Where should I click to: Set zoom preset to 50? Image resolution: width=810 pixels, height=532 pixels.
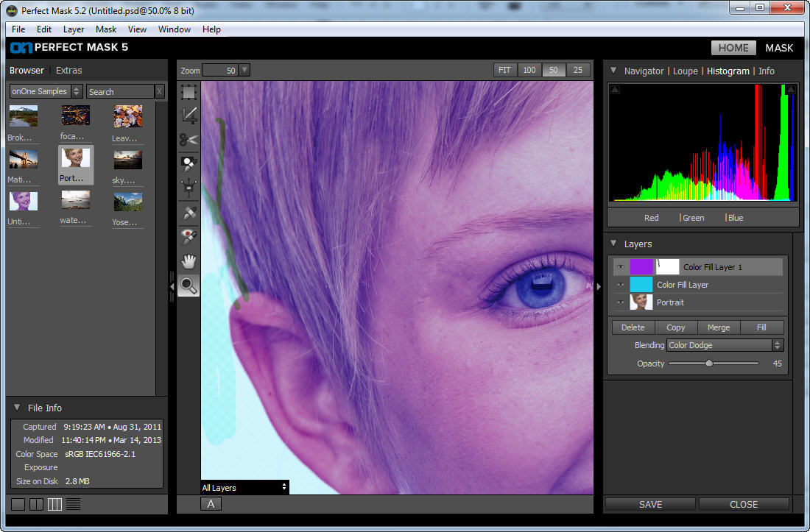pos(553,70)
